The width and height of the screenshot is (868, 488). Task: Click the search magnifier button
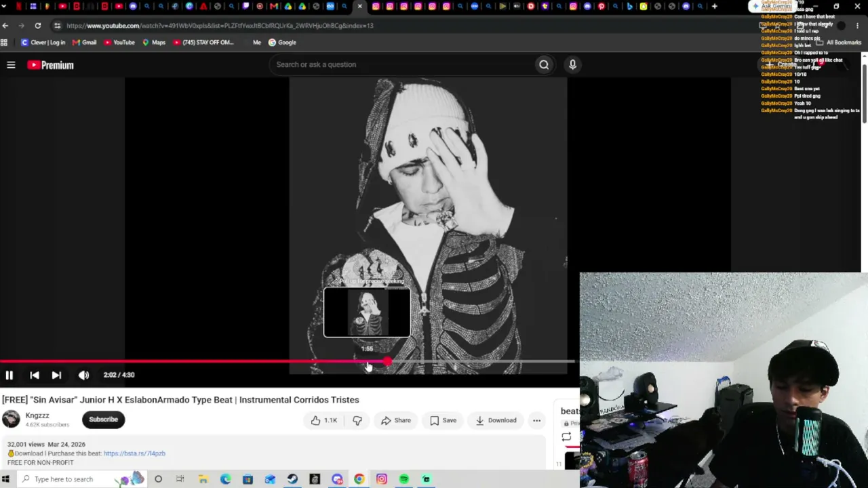coord(544,64)
